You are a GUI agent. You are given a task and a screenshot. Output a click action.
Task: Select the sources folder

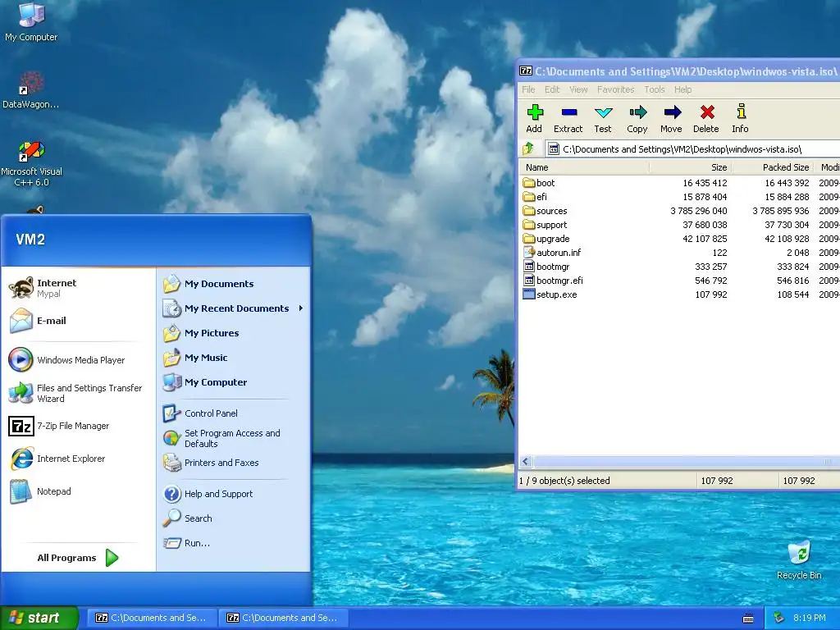coord(545,211)
